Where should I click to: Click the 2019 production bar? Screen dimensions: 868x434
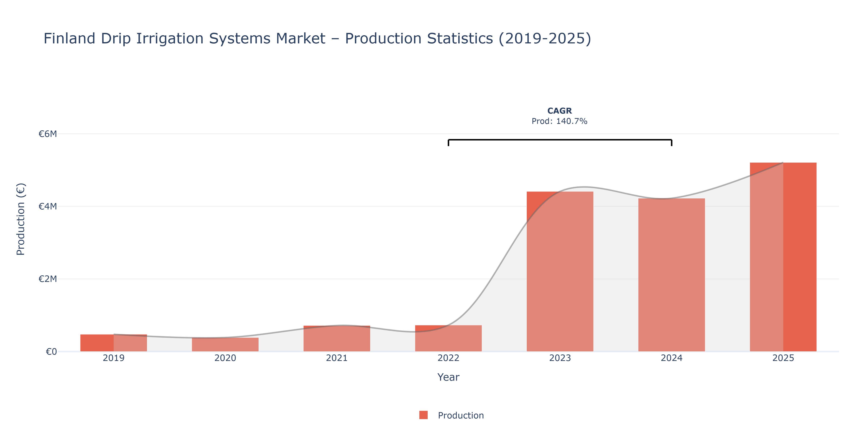(x=114, y=343)
